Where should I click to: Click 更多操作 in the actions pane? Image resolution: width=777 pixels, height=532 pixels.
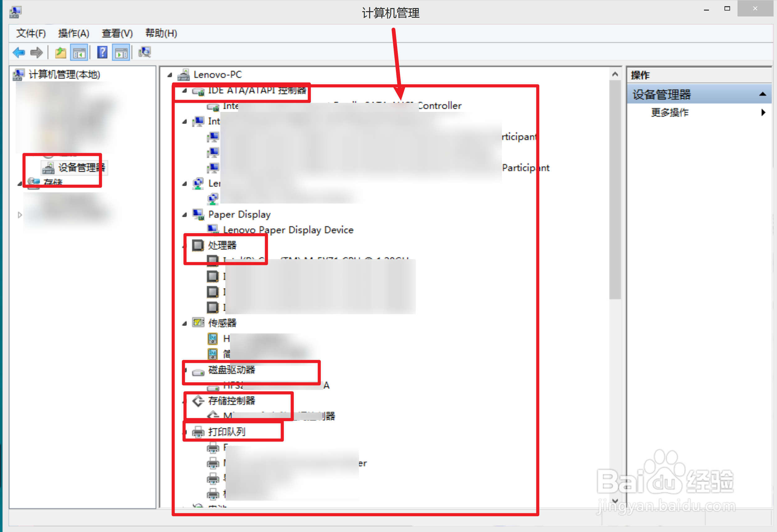coord(669,112)
